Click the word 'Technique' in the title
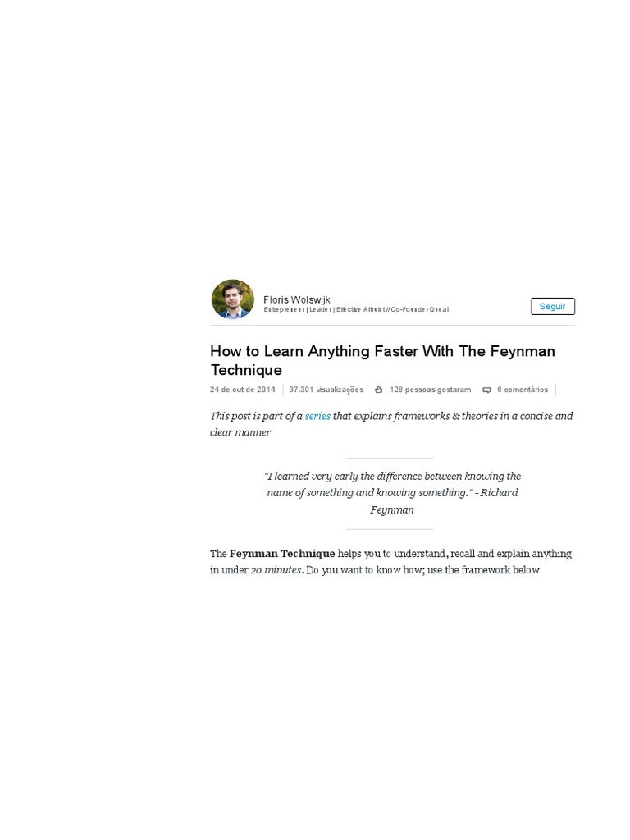Screen dimensions: 630x840 [246, 370]
